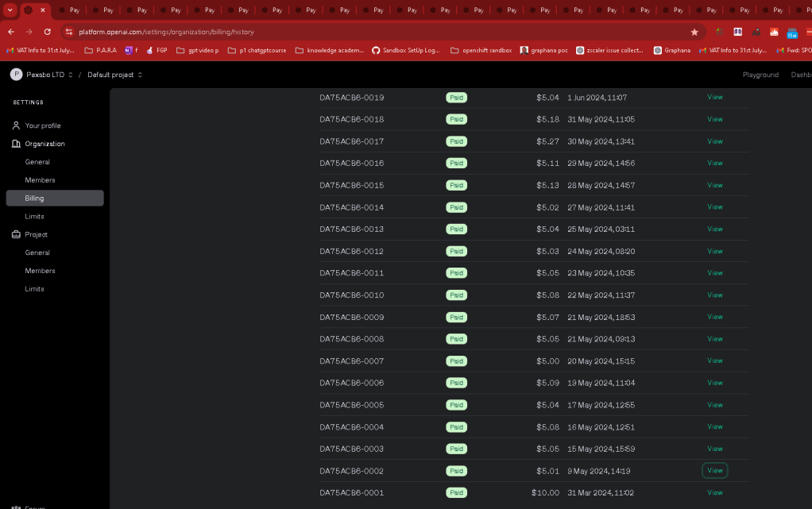Open 'graphana poc' bookmark
The height and width of the screenshot is (509, 812).
coord(543,50)
